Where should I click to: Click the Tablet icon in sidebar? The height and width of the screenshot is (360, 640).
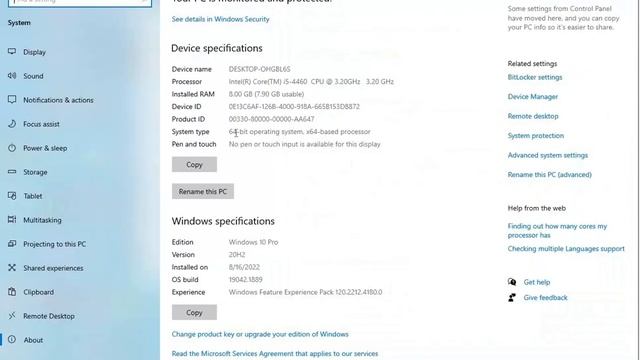pyautogui.click(x=12, y=196)
